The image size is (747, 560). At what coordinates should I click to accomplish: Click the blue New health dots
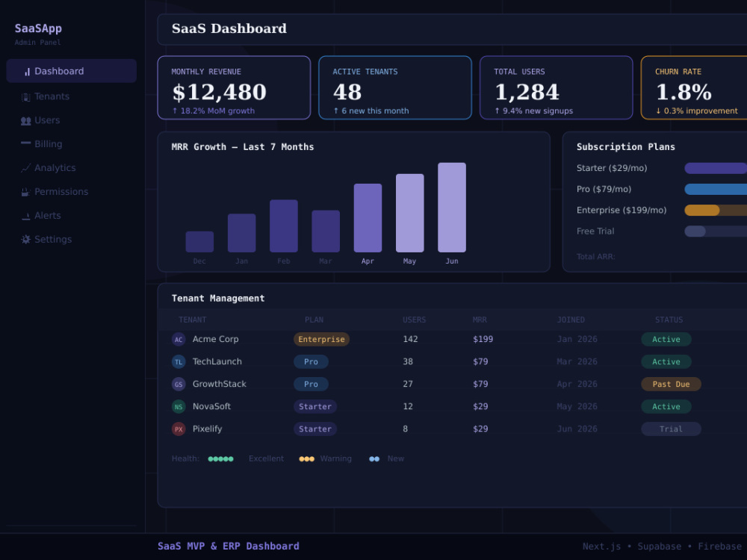[374, 459]
